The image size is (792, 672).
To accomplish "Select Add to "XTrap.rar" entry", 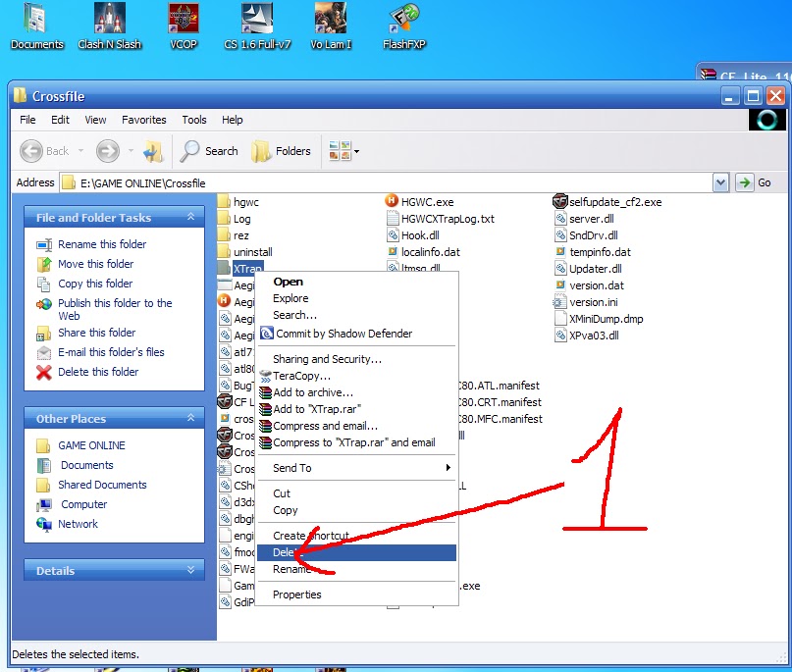I will (x=356, y=409).
